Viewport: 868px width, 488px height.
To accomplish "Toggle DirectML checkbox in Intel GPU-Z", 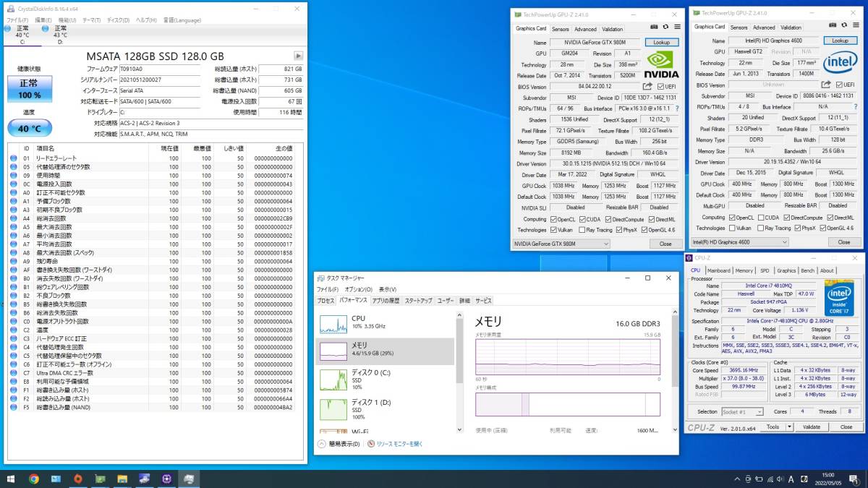I will click(830, 218).
